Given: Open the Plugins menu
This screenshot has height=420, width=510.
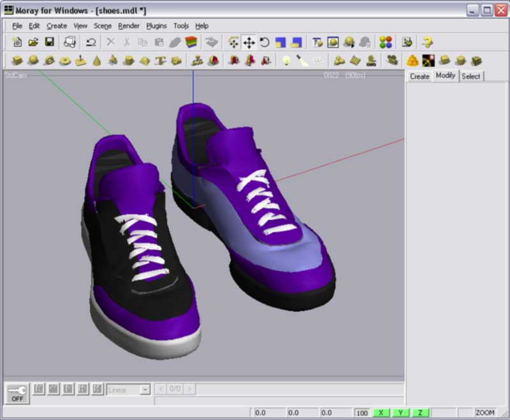Looking at the screenshot, I should [x=156, y=26].
